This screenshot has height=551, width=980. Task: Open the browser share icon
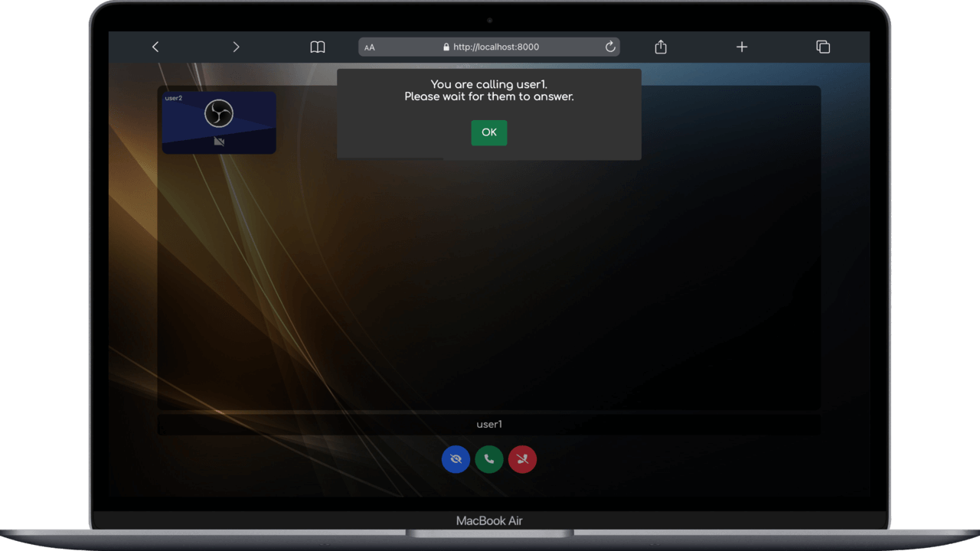661,47
